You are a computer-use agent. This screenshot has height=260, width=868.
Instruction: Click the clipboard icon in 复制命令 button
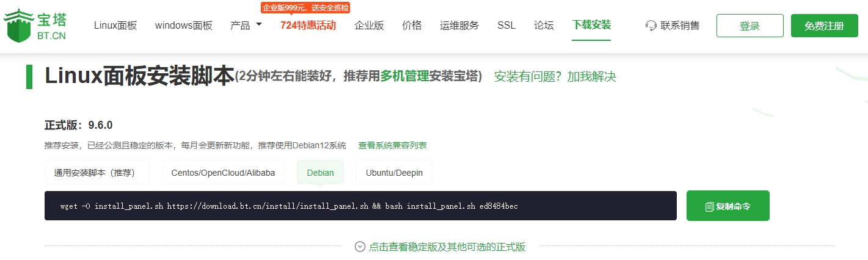click(709, 206)
